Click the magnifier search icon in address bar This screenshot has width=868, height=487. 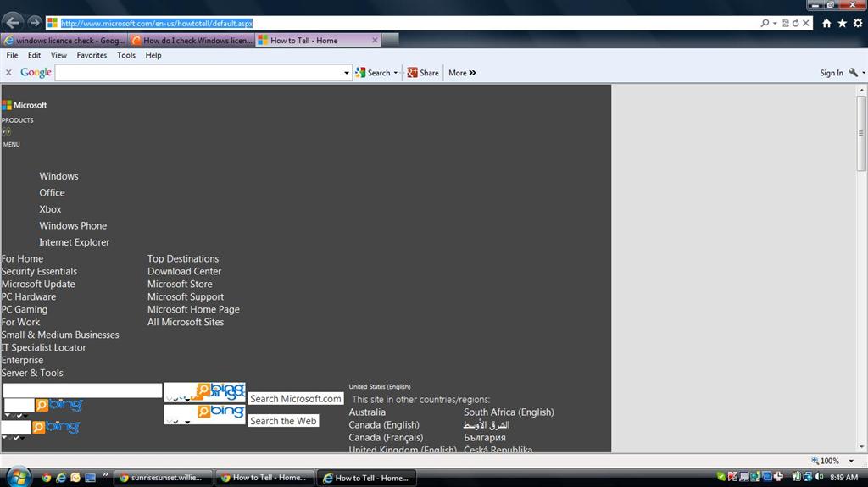point(765,23)
